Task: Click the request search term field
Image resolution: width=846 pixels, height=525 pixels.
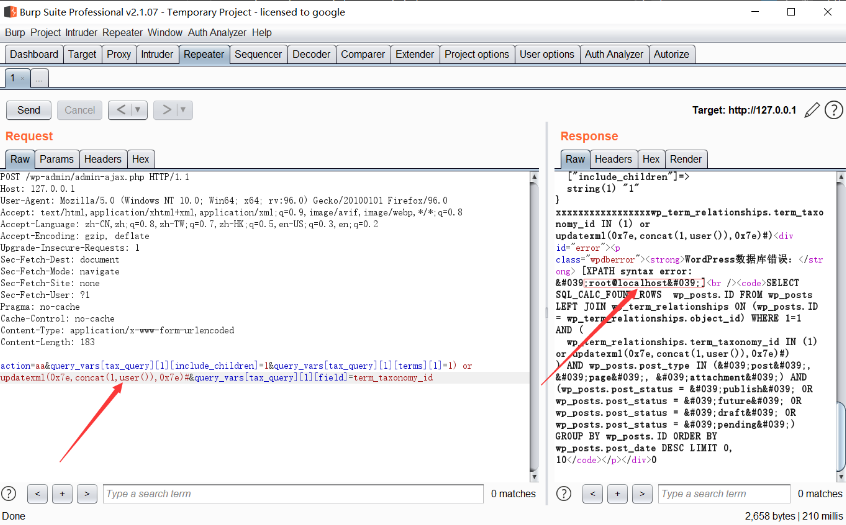Action: [x=293, y=494]
